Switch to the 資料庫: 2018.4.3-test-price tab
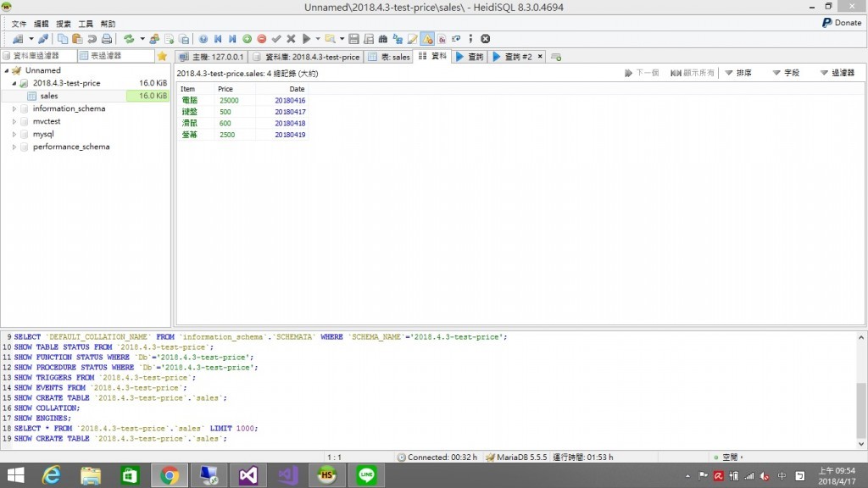Image resolution: width=868 pixels, height=488 pixels. click(306, 57)
